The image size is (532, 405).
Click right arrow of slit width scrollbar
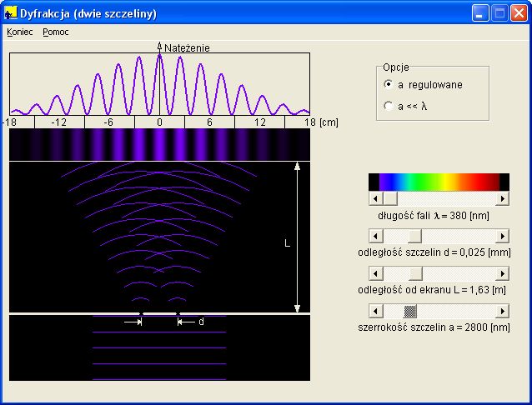502,311
